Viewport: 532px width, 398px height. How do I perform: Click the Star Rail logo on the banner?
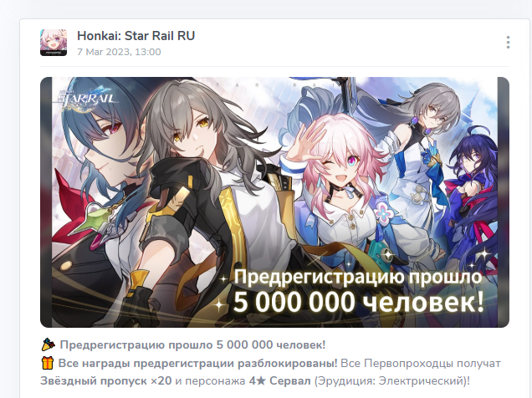86,99
